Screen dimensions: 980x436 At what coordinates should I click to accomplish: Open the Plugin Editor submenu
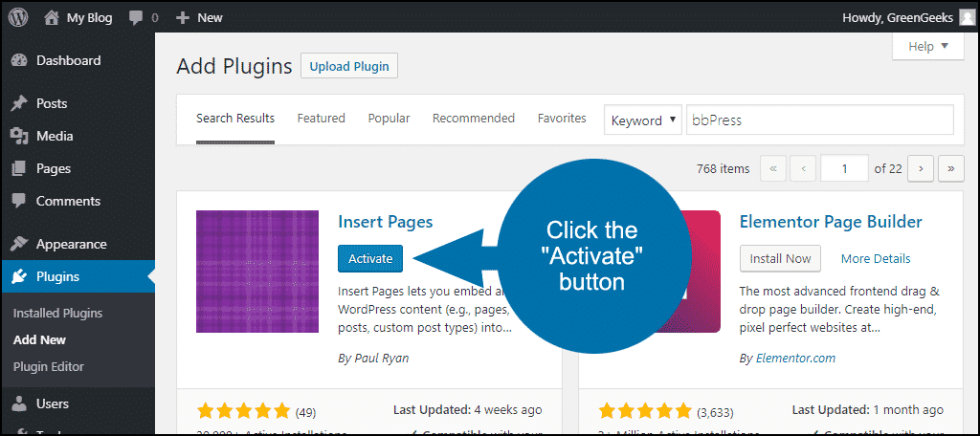(x=48, y=366)
